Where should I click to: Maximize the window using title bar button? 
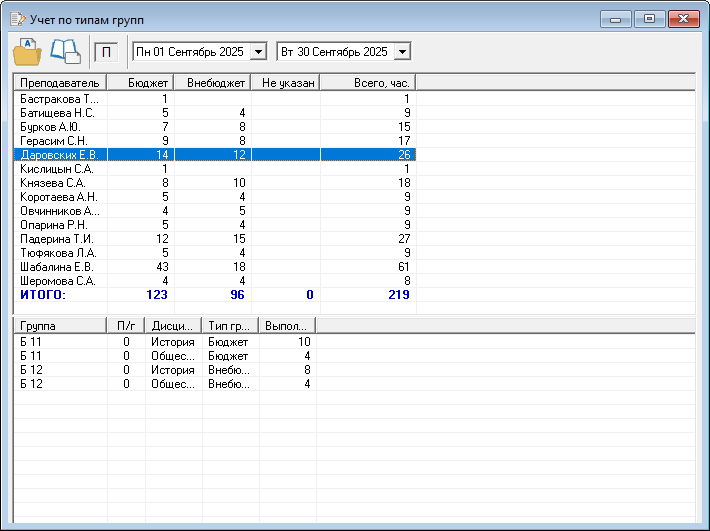[649, 19]
